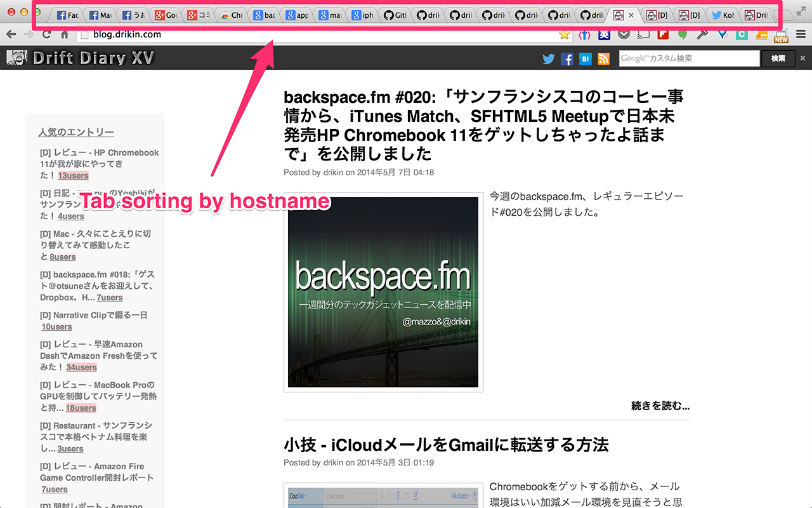Click author drikin under the iCloud post
The width and height of the screenshot is (812, 508).
pyautogui.click(x=333, y=463)
